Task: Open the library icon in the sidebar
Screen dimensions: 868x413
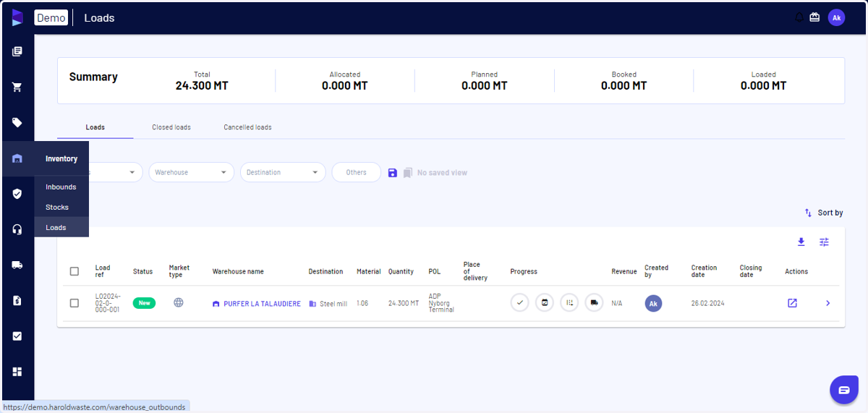Action: 17,51
